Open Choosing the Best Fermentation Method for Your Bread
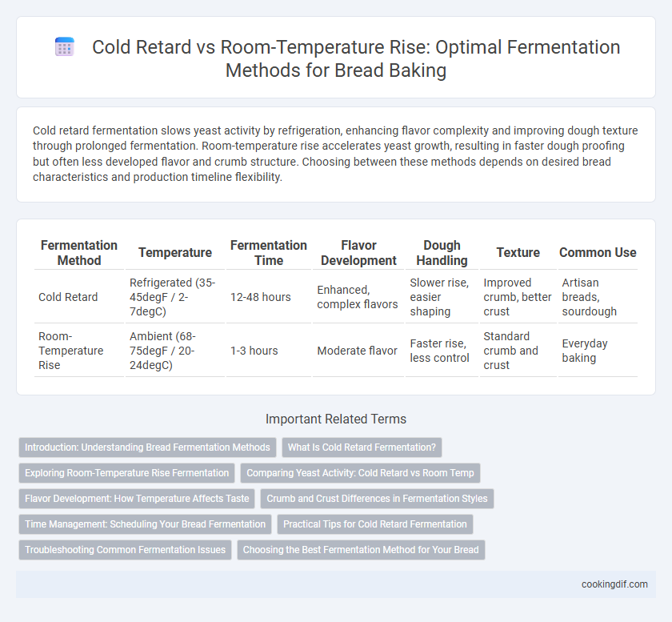Screen dimensions: 672x622 click(x=361, y=550)
